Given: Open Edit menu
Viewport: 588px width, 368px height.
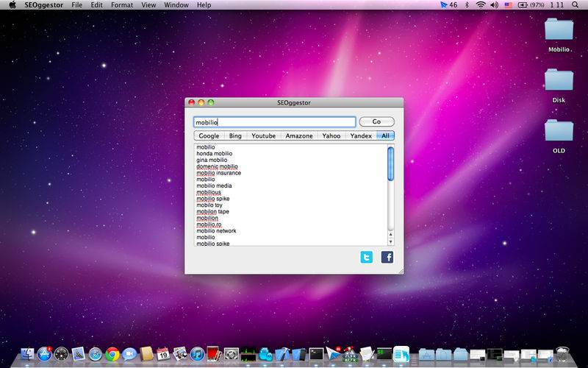Looking at the screenshot, I should pos(96,5).
